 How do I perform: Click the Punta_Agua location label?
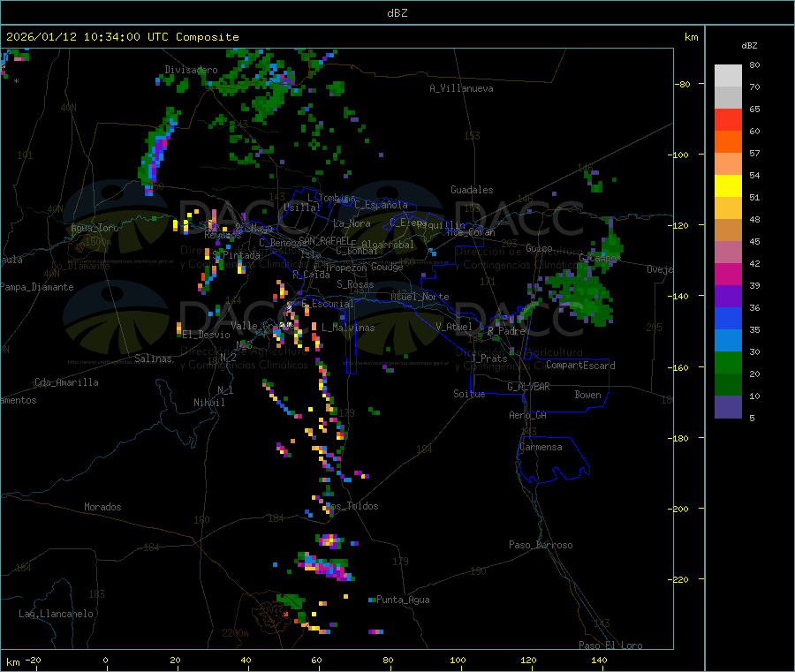(x=403, y=600)
